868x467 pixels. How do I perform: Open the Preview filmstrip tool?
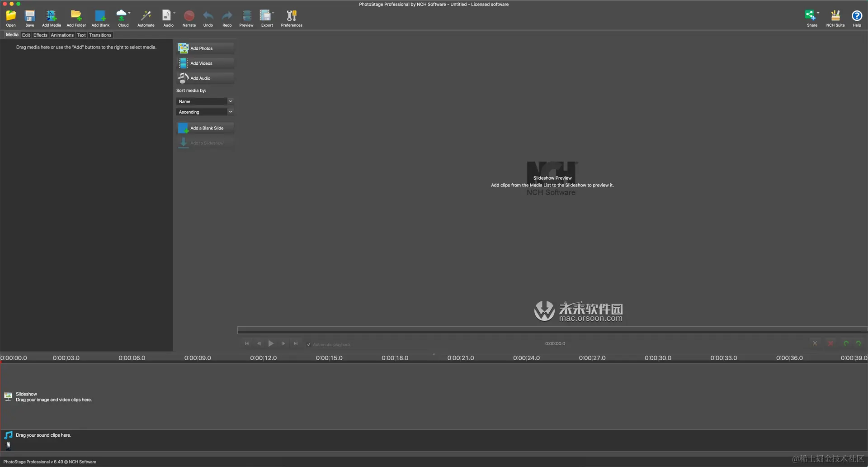pyautogui.click(x=246, y=16)
